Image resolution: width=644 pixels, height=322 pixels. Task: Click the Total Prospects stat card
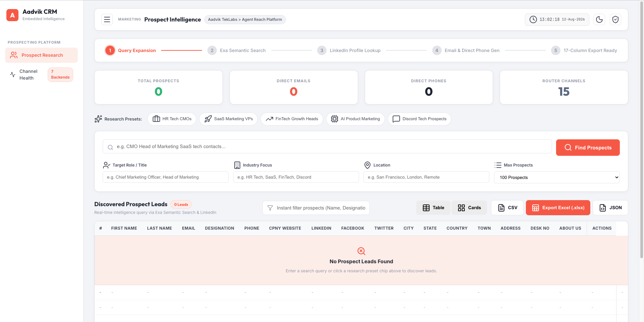158,87
